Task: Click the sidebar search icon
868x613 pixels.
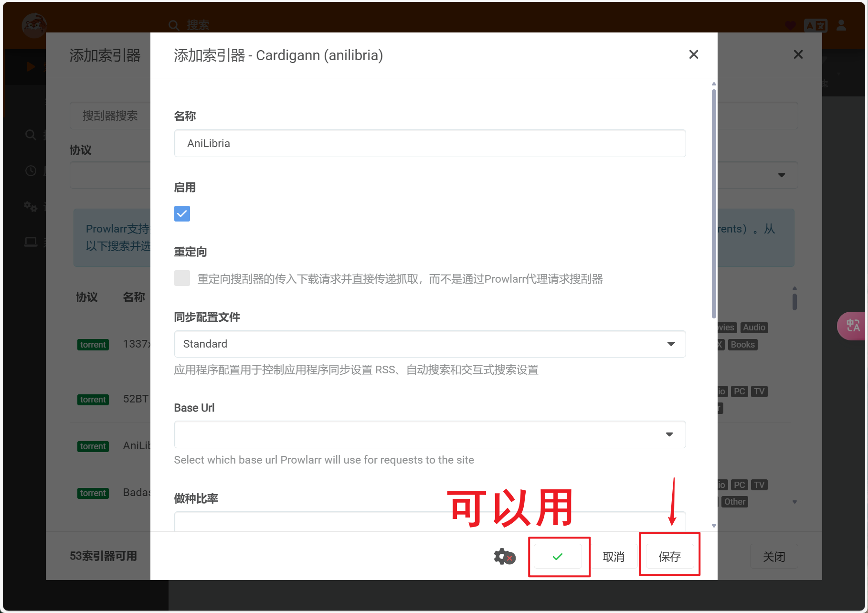Action: (x=31, y=135)
